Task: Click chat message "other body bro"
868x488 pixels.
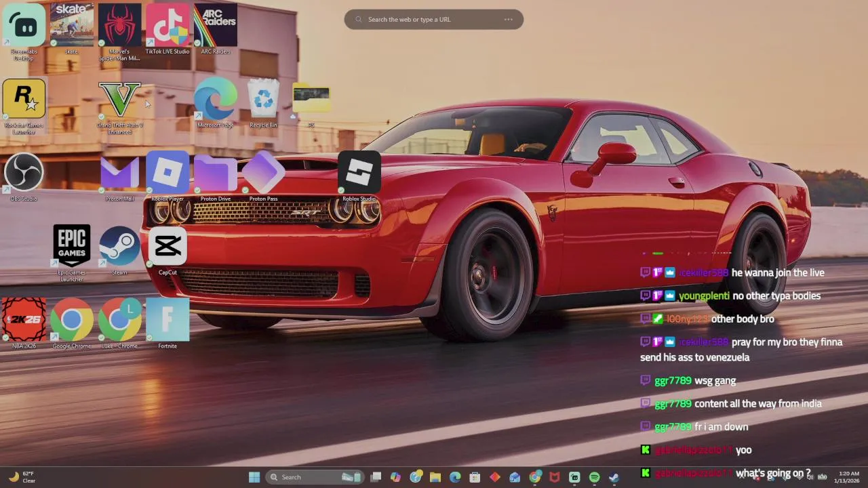Action: [743, 319]
